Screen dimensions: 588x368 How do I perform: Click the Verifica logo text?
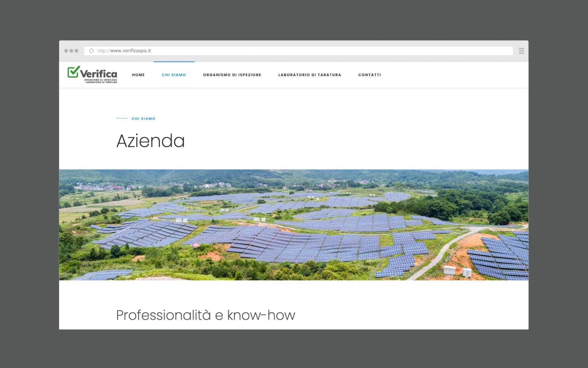tap(98, 74)
